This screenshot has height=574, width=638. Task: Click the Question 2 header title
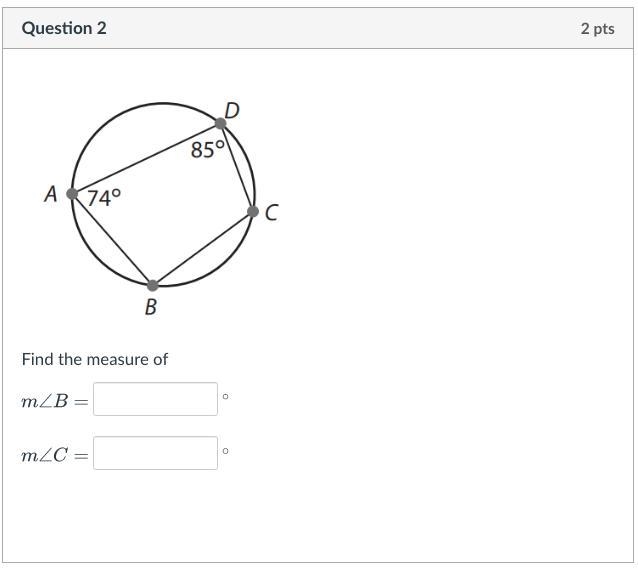point(64,28)
